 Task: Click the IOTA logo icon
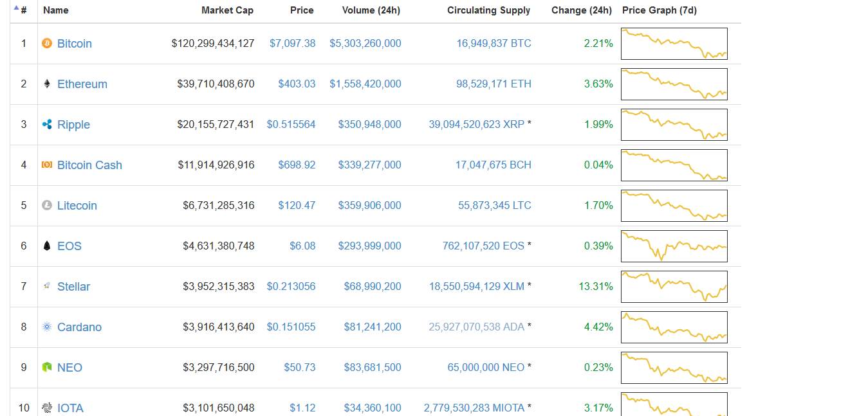tap(46, 408)
